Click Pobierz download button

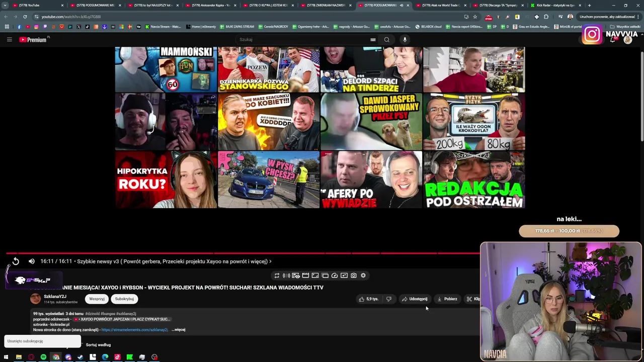(447, 299)
